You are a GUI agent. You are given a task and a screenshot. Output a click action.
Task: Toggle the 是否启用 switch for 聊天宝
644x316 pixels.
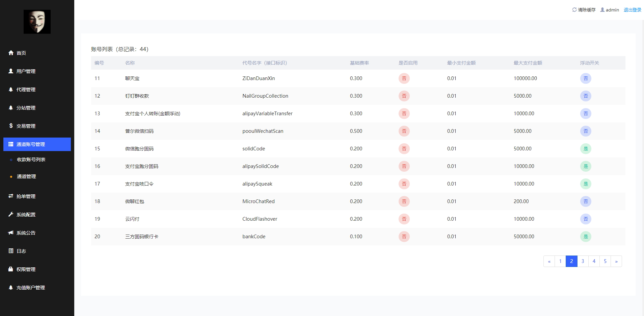404,78
